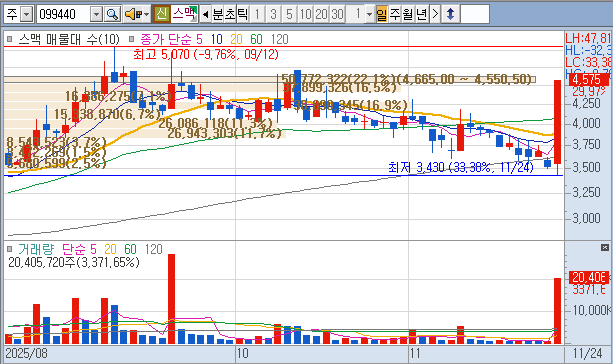Click the 26,943,303(11.7%) volume profile label
The width and height of the screenshot is (613, 364).
point(224,134)
